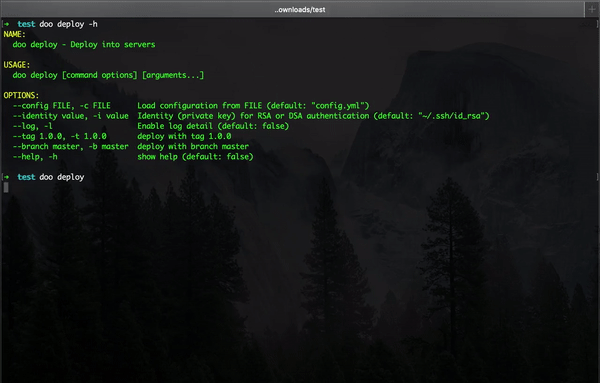Screen dimensions: 600x383
Task: Click the terminal block cursor
Action: click(x=6, y=187)
